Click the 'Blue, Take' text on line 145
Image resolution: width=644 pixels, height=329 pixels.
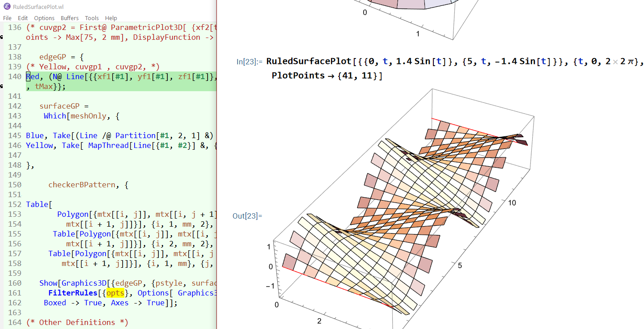48,135
